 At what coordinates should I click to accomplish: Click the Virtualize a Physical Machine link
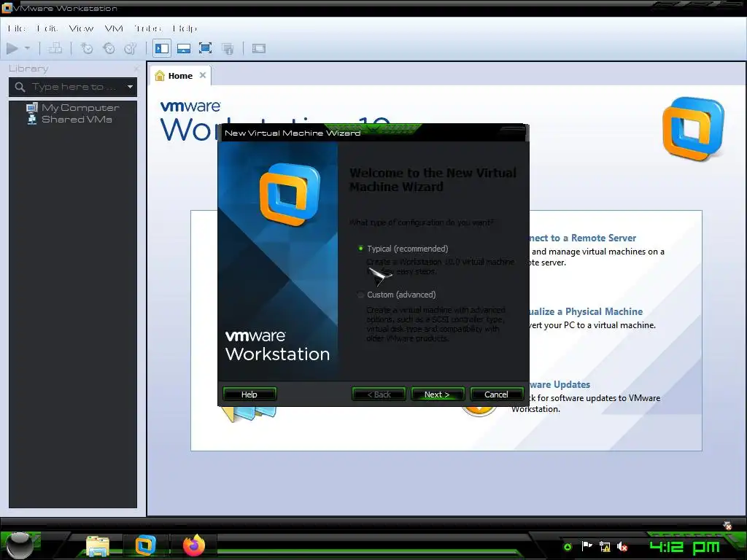586,312
